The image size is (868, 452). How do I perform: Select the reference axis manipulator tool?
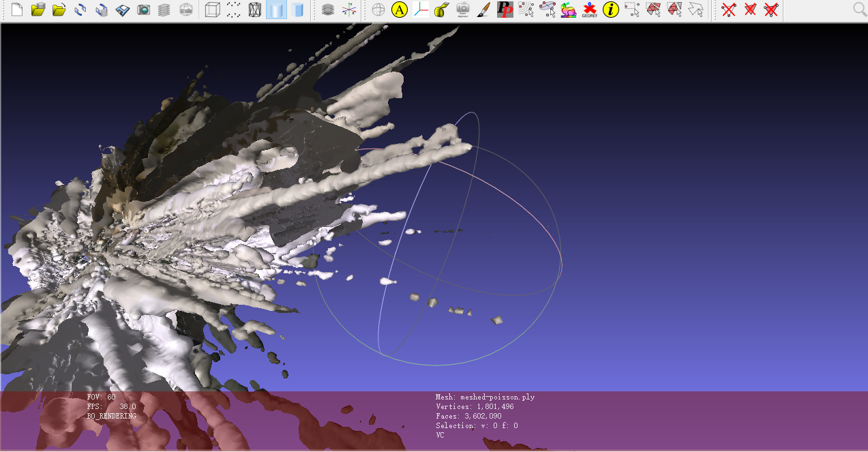(421, 10)
